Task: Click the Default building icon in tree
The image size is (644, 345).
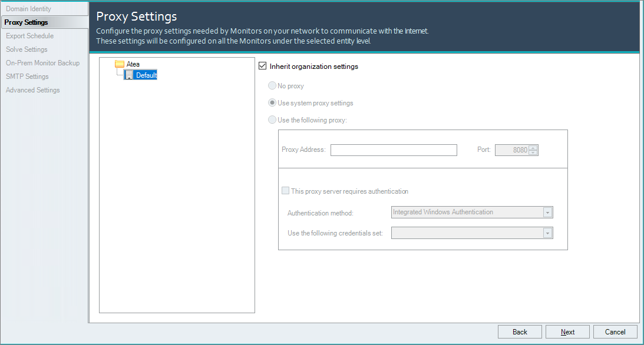Action: pyautogui.click(x=129, y=75)
